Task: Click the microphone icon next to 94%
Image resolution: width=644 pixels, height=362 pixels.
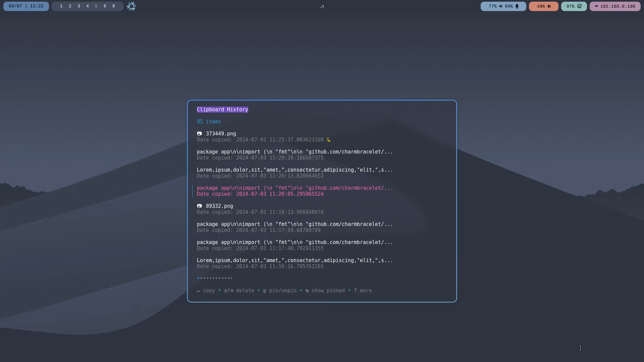Action: tap(517, 6)
